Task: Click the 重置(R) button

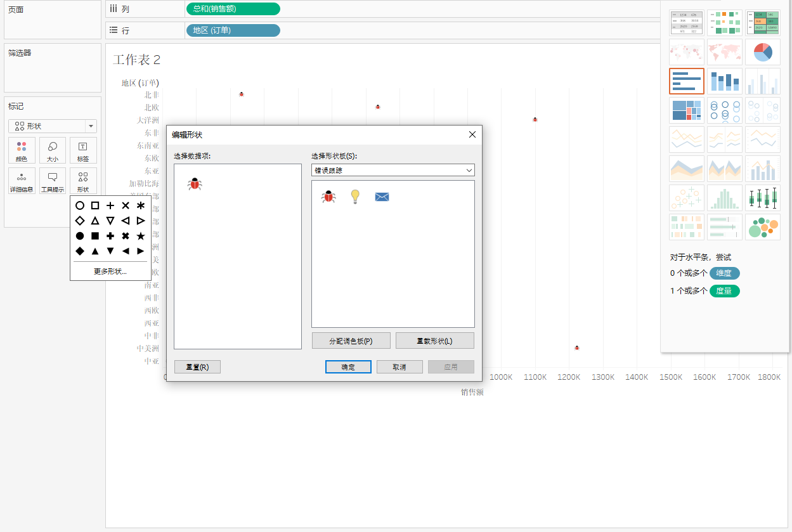Action: [x=197, y=367]
